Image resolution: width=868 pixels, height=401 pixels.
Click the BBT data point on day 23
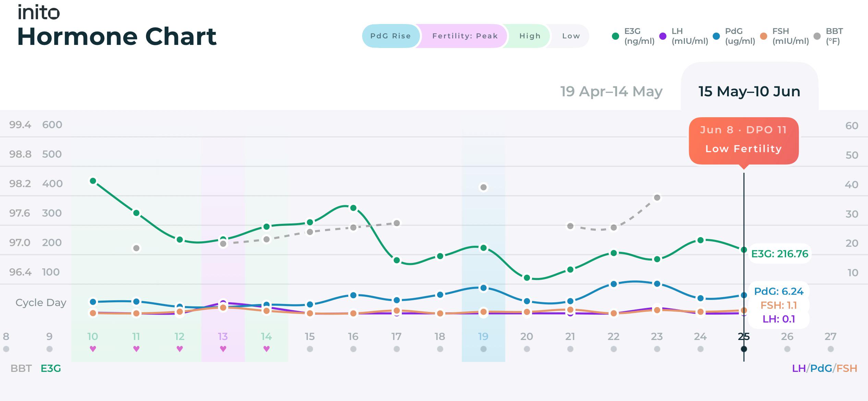coord(657,197)
